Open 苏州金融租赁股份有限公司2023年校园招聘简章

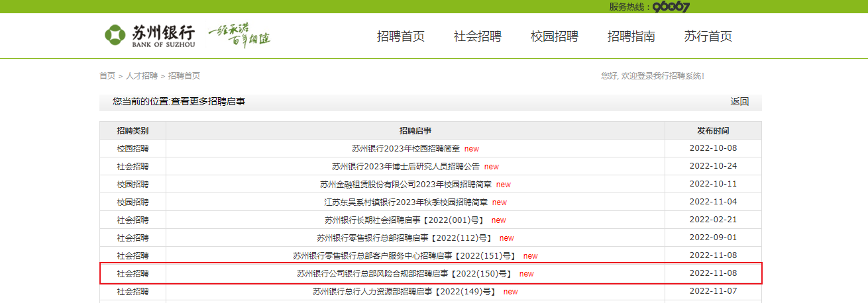406,185
